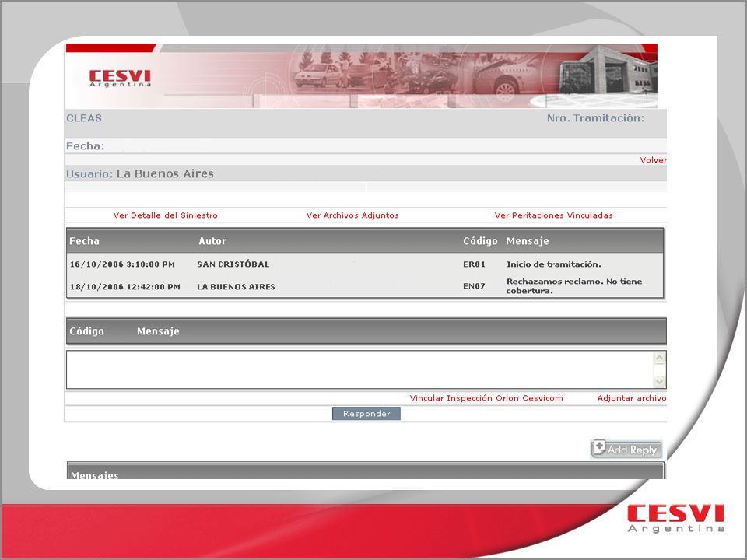This screenshot has width=747, height=560.
Task: Click the text area scroll up arrow
Action: coord(659,358)
